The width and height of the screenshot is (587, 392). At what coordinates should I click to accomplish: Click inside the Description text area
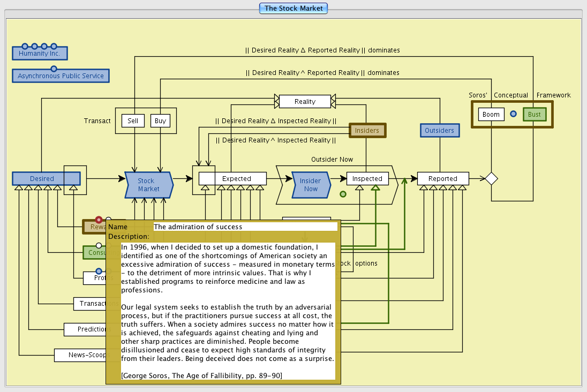click(x=228, y=311)
